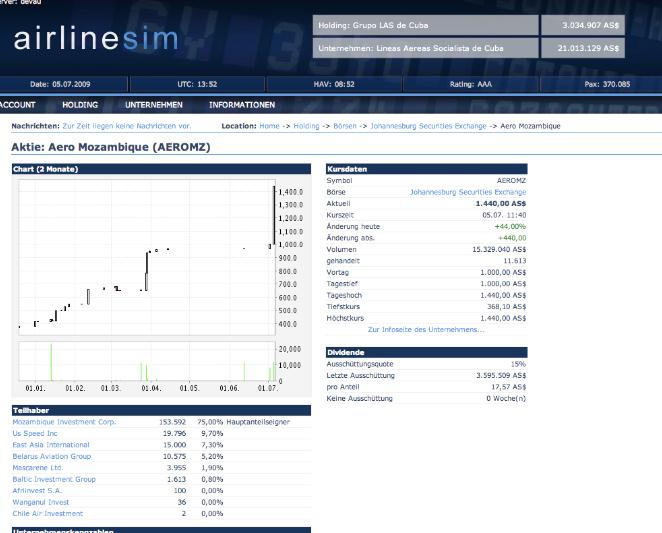Select the current price 1.440,00 AS$
This screenshot has width=662, height=533.
click(501, 204)
